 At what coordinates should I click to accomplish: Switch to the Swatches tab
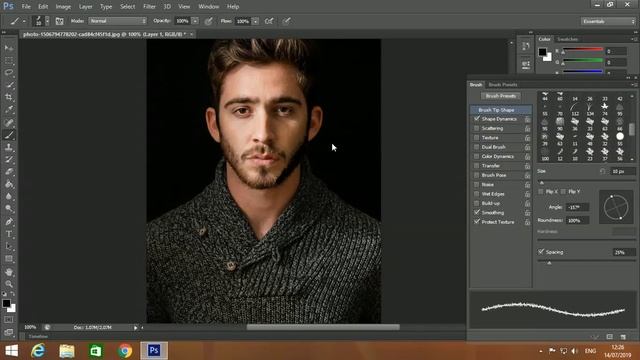tap(567, 39)
